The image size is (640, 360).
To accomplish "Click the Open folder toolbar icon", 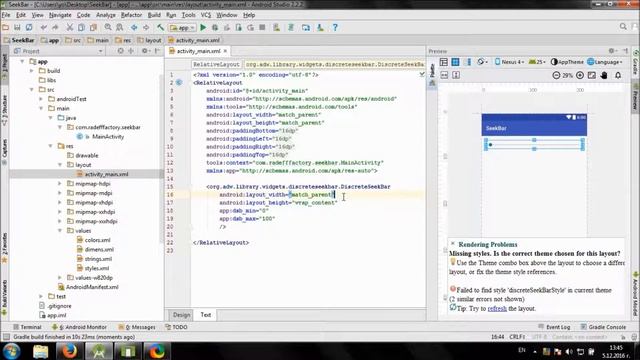I will pos(6,27).
